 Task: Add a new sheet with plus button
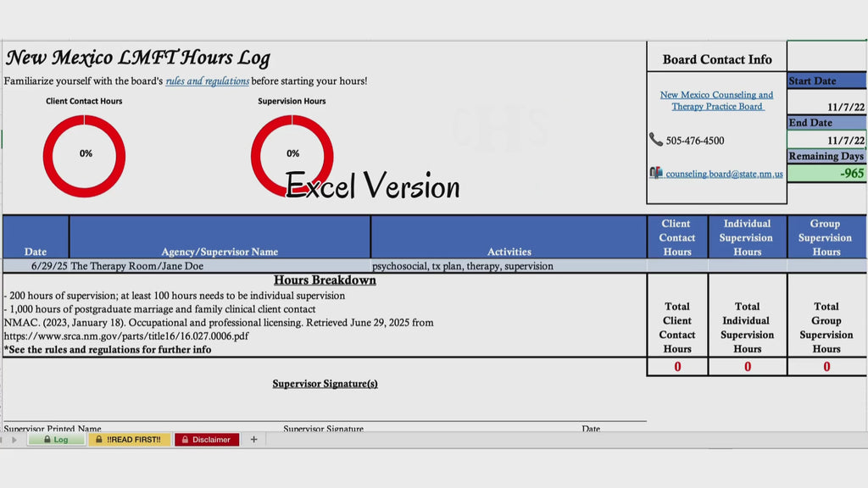pyautogui.click(x=253, y=440)
